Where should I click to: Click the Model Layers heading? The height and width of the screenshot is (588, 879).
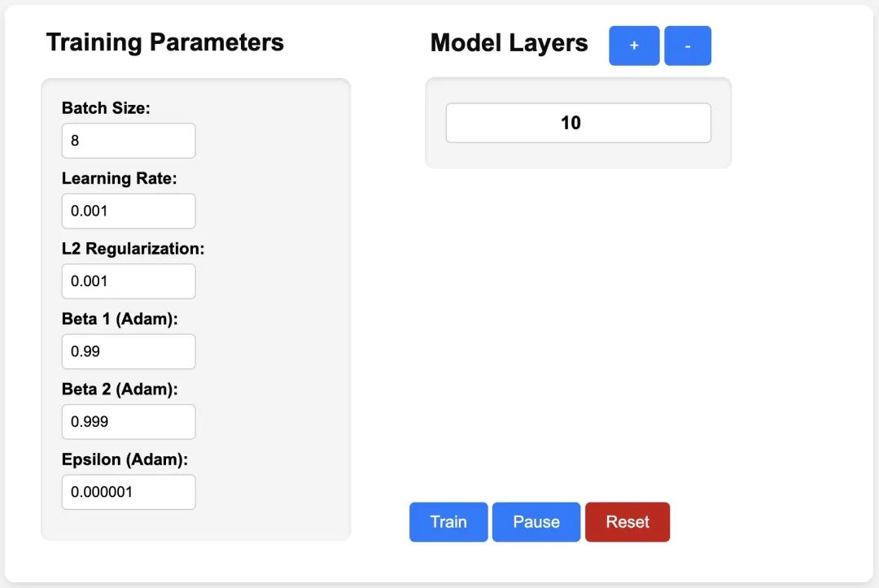pos(509,43)
